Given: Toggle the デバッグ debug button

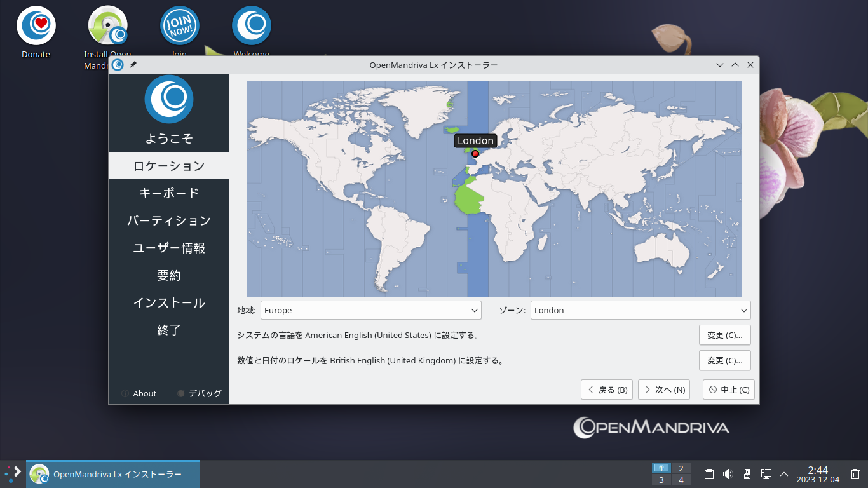Looking at the screenshot, I should click(200, 393).
